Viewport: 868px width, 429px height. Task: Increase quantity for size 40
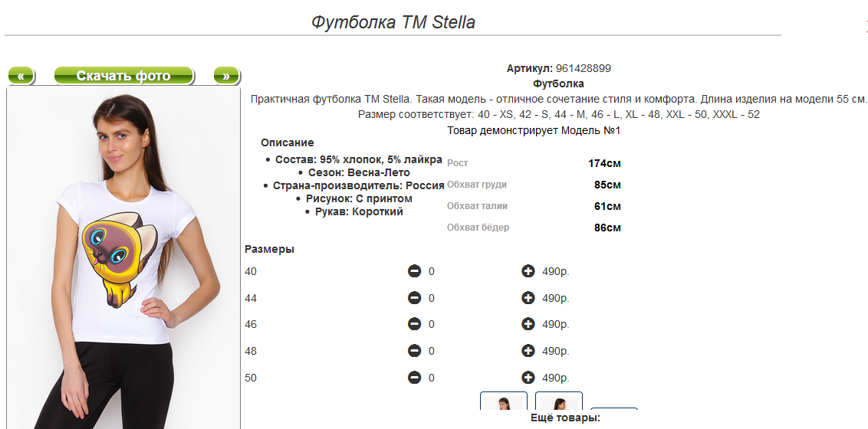point(528,271)
